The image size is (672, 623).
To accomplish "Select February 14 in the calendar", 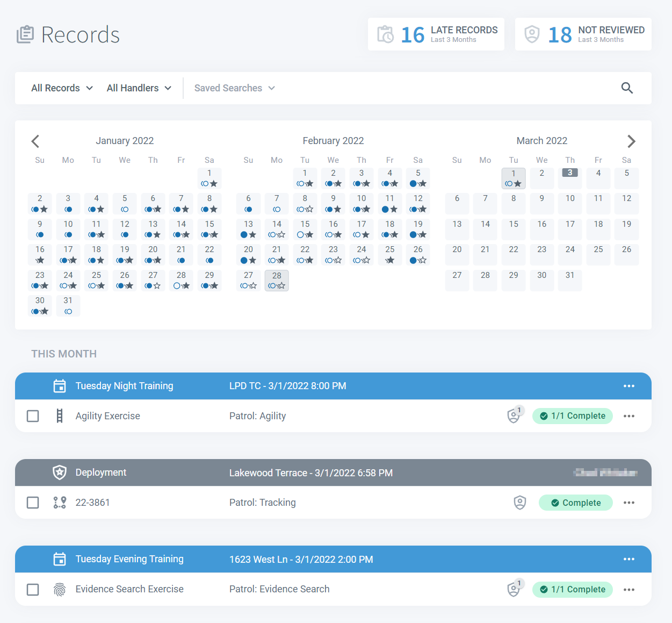I will click(x=277, y=230).
